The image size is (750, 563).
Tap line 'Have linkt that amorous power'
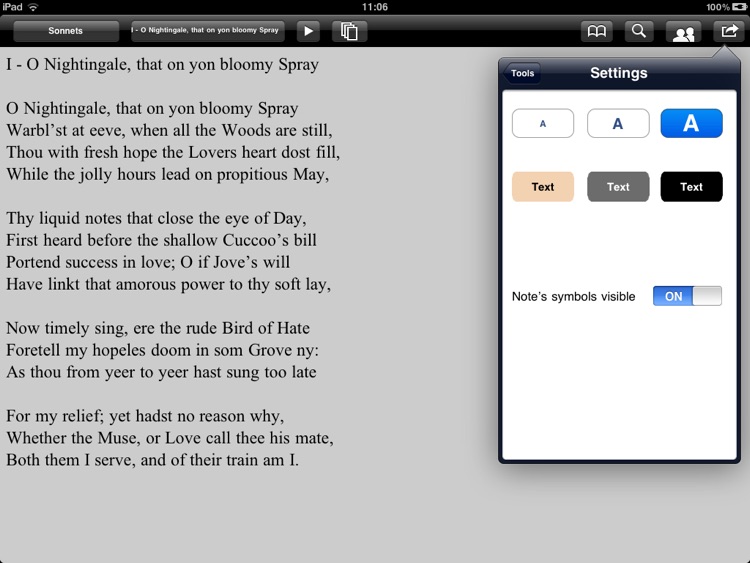pos(168,284)
